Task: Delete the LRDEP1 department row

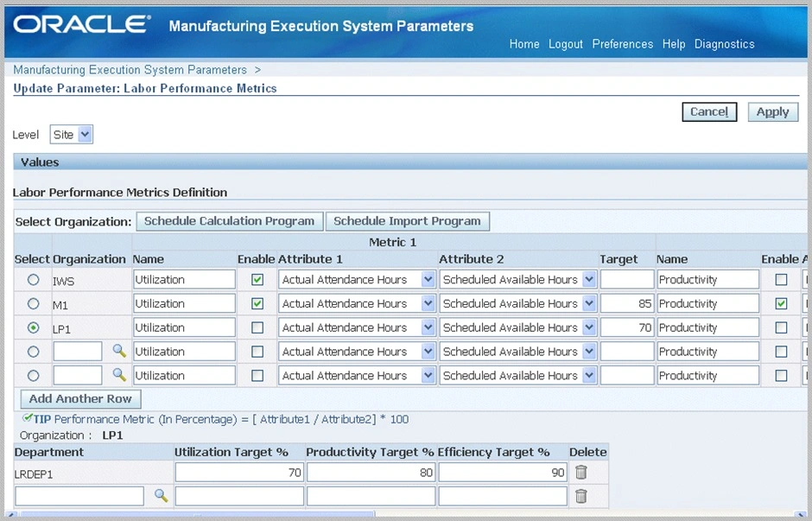Action: tap(581, 472)
